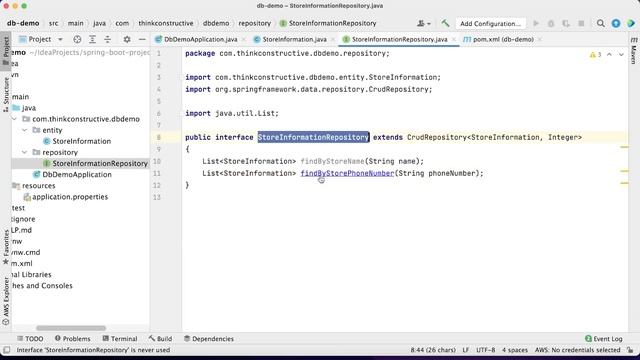This screenshot has height=360, width=640.
Task: Collapse the entity folder
Action: tap(25, 130)
